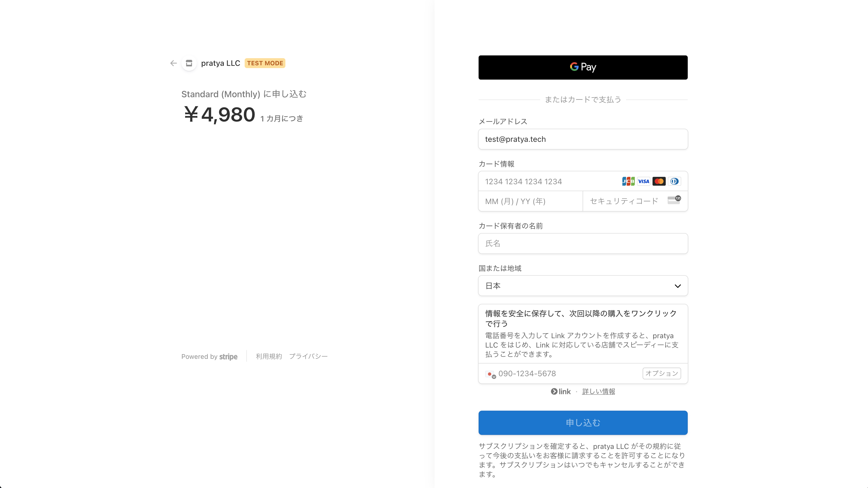Click the MM / YY expiry field

tap(530, 201)
